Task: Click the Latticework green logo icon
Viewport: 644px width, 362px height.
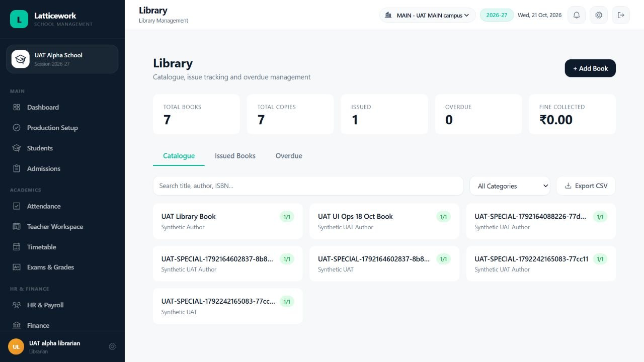Action: click(x=19, y=19)
